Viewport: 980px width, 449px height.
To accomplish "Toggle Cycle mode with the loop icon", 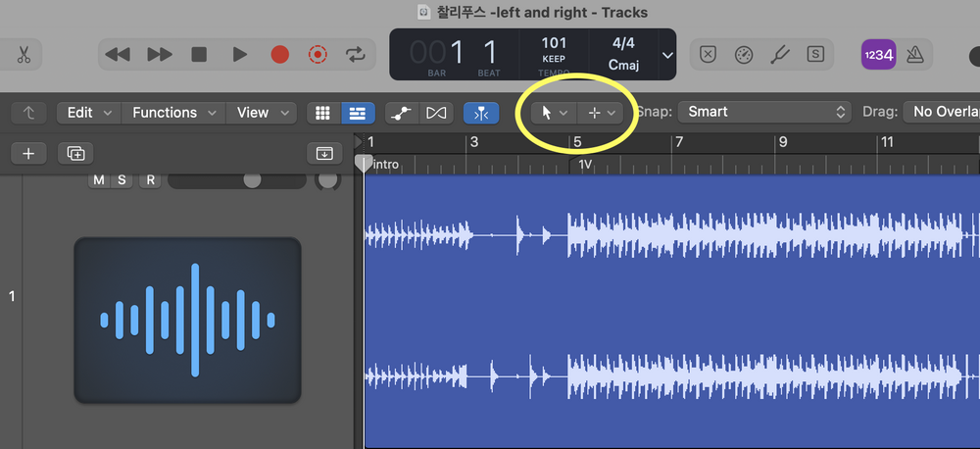I will click(x=355, y=55).
